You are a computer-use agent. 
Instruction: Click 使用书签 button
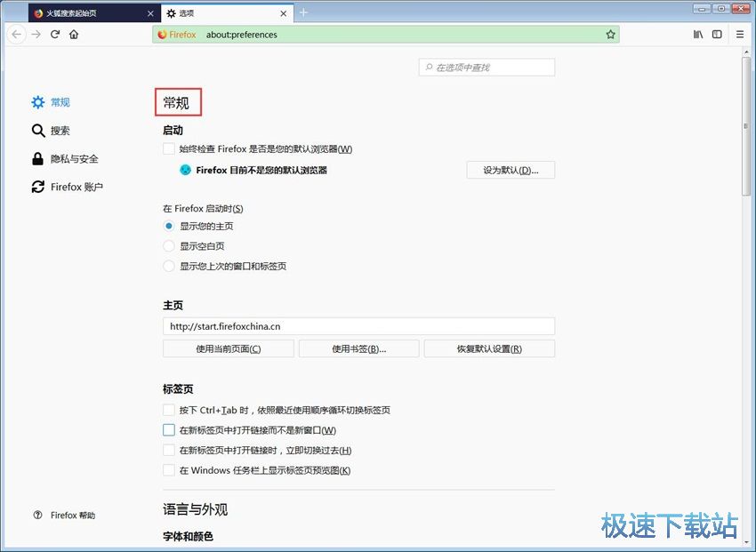tap(359, 348)
